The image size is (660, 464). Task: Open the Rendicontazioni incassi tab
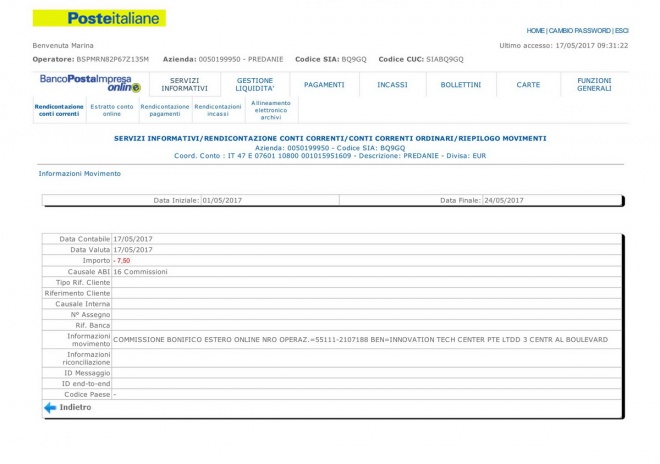[x=217, y=110]
